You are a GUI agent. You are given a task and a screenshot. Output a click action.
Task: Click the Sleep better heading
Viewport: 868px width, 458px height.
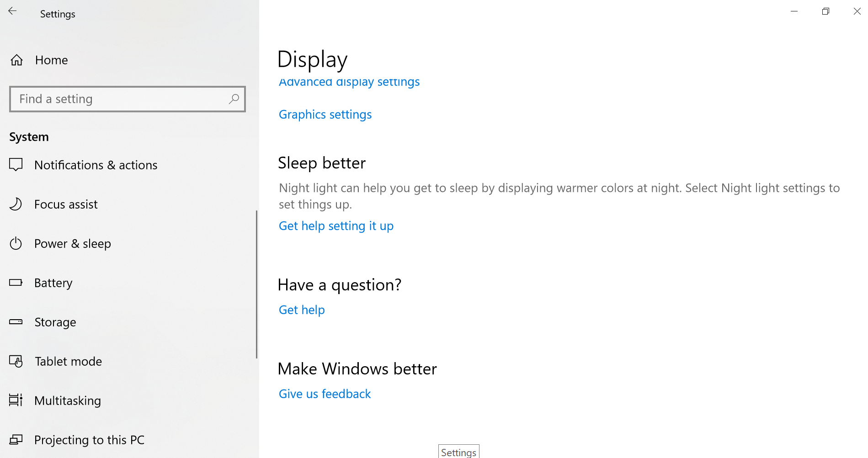click(x=322, y=163)
